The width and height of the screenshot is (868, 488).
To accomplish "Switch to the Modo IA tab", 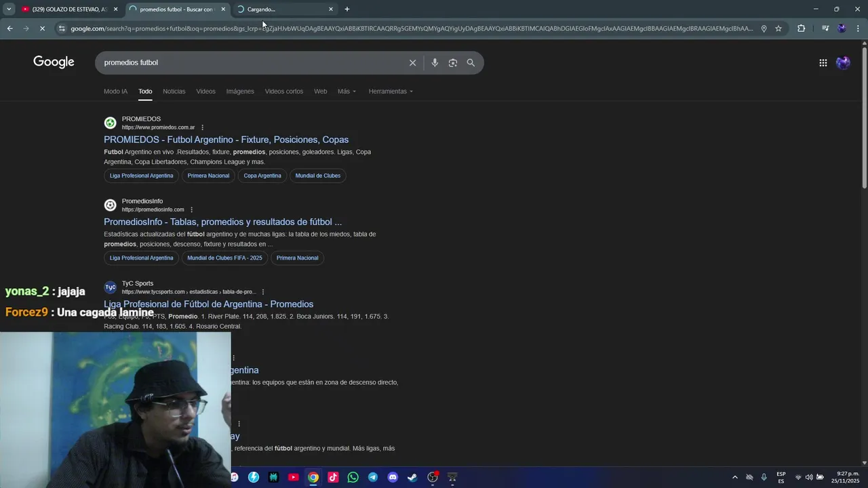I will (115, 91).
